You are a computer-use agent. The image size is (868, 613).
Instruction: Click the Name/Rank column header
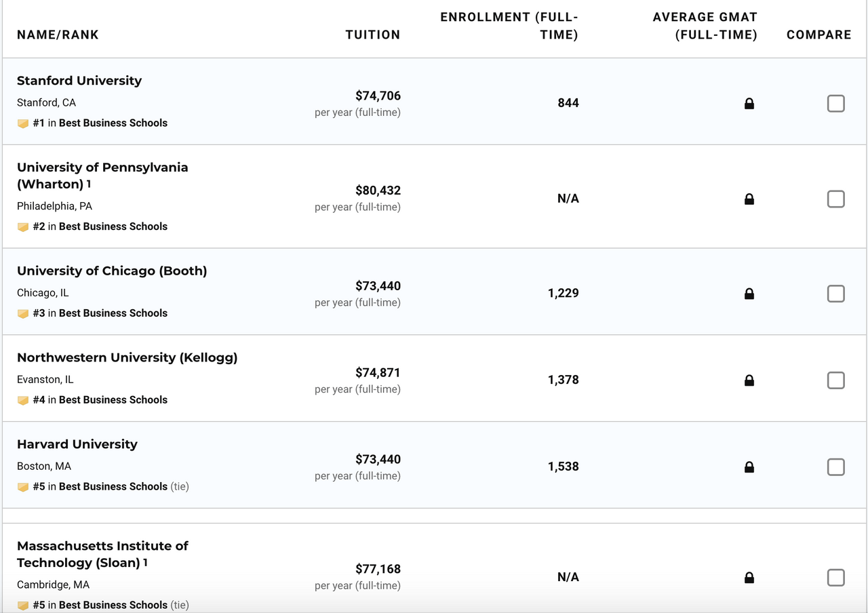58,35
